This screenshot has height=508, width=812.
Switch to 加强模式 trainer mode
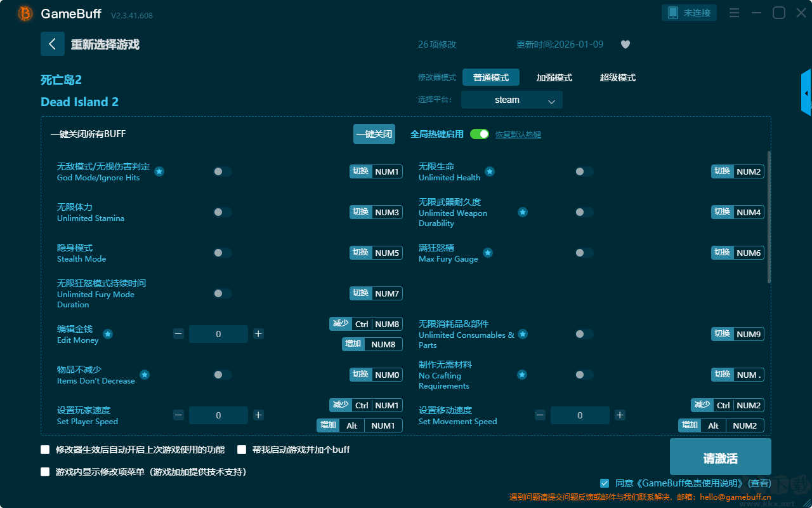[554, 77]
